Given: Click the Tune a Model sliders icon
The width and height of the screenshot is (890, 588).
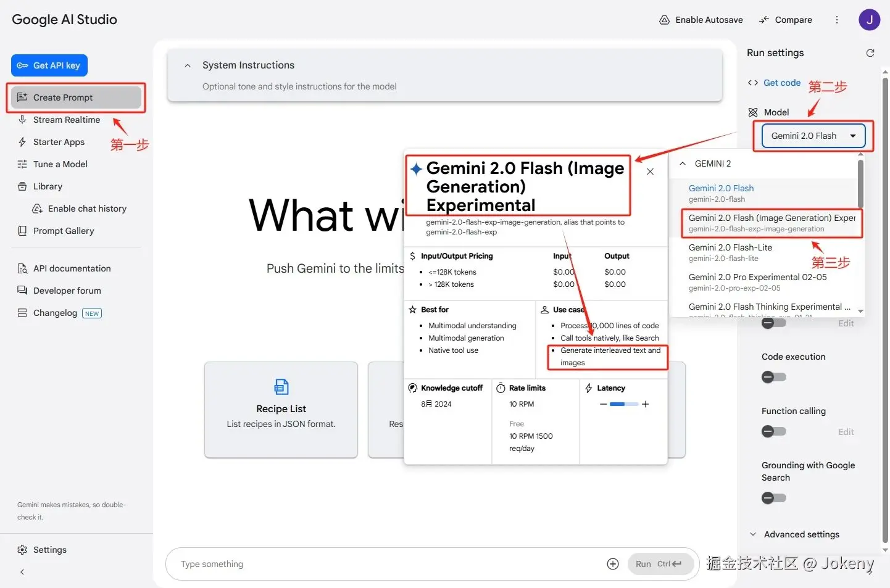Looking at the screenshot, I should [x=22, y=164].
